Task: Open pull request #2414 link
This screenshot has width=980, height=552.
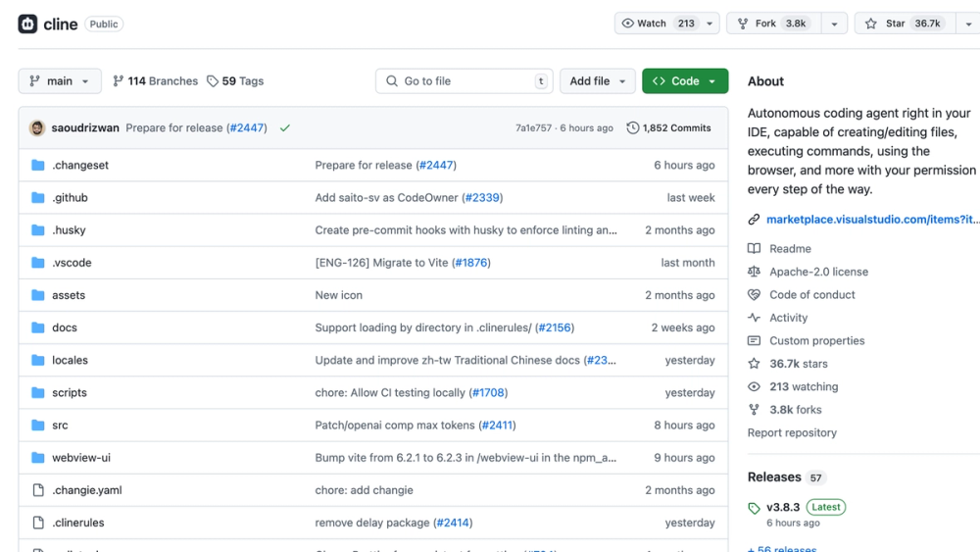Action: (x=453, y=523)
